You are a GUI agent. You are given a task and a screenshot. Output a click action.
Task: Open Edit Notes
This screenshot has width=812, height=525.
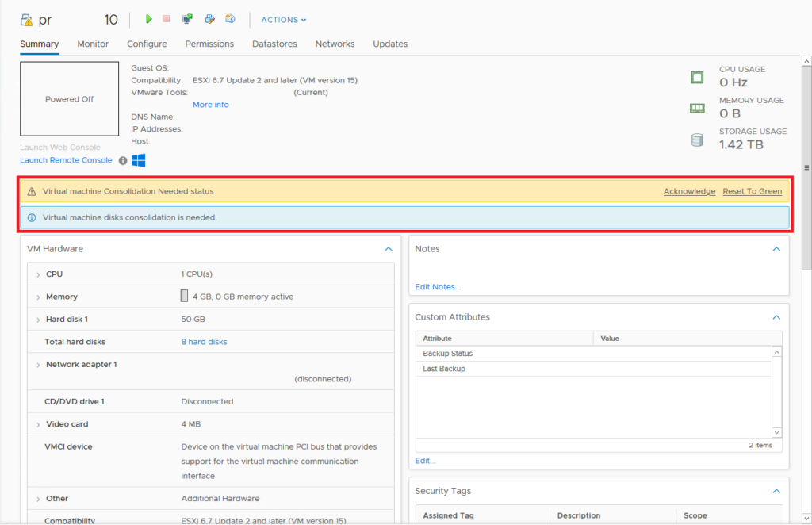(437, 285)
